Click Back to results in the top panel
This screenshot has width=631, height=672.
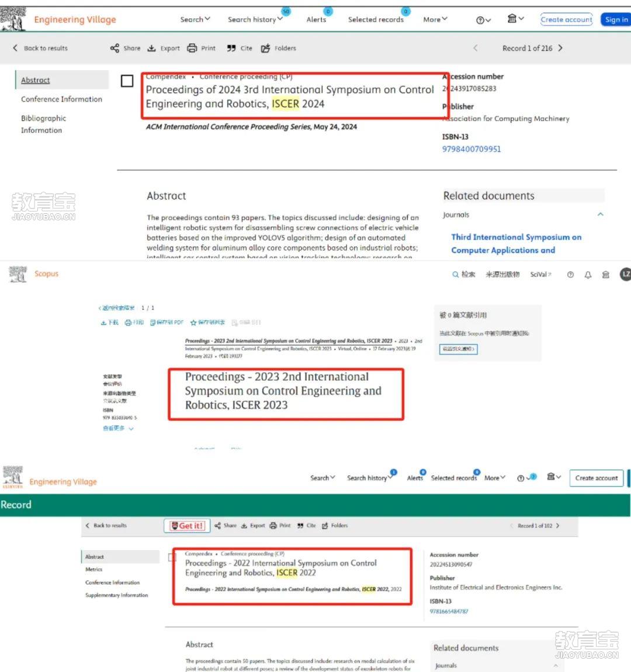[x=40, y=48]
